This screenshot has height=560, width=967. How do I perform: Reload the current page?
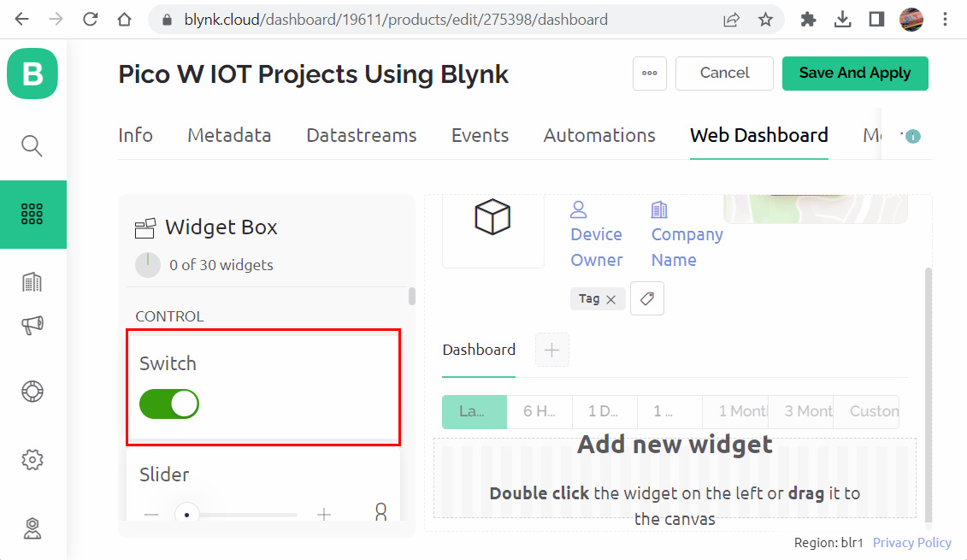coord(90,19)
